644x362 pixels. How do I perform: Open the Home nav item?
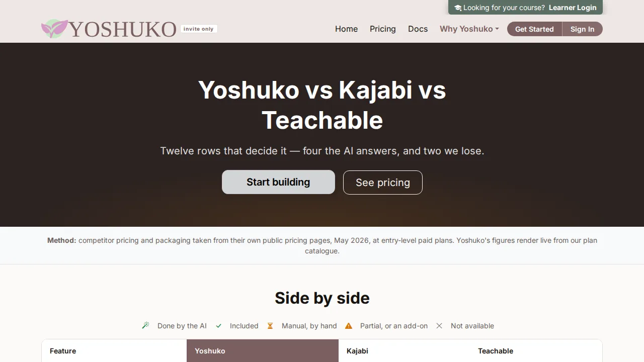click(347, 29)
